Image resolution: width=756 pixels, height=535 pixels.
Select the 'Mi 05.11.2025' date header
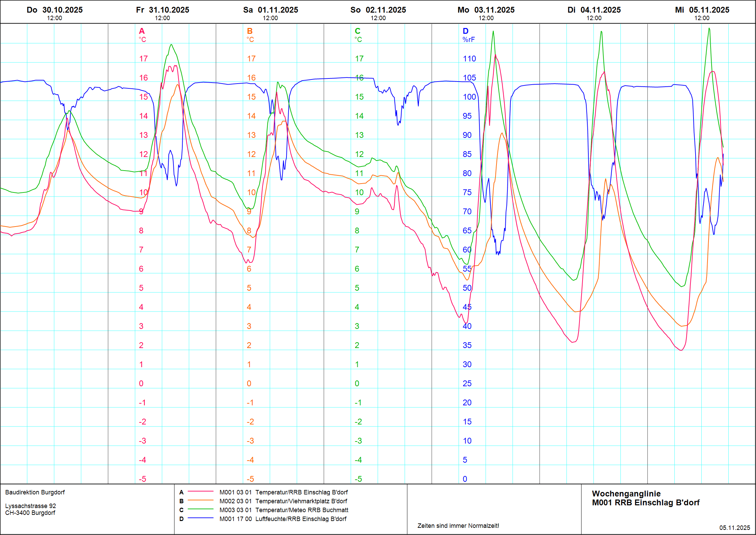coord(702,10)
